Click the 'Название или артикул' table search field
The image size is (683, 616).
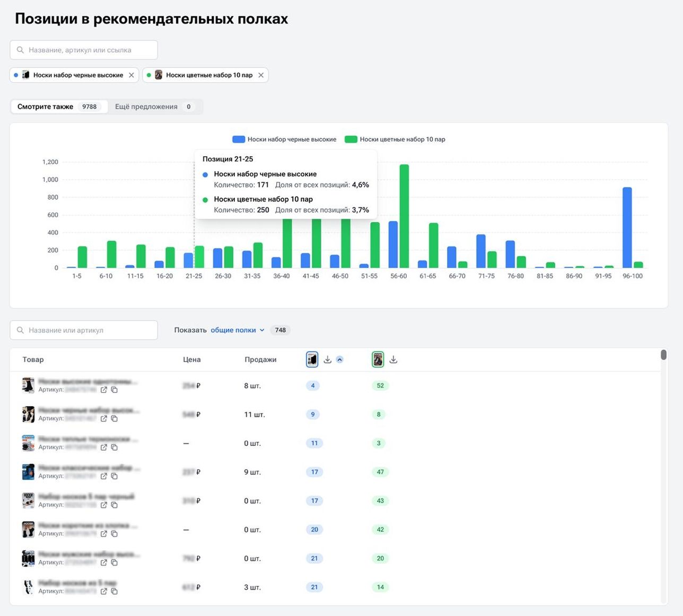[84, 330]
